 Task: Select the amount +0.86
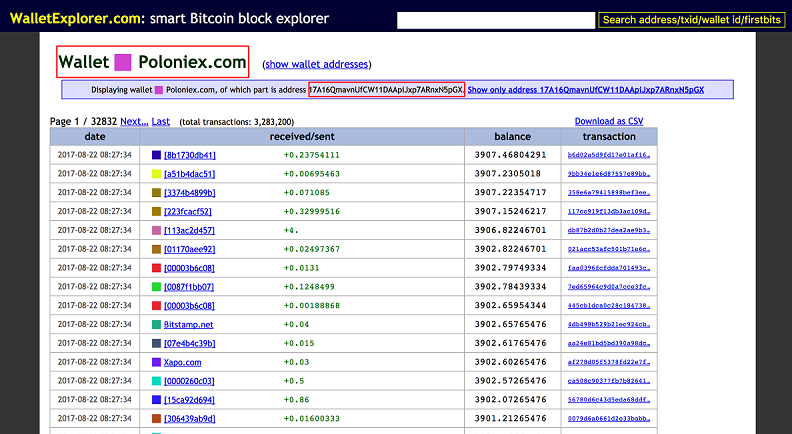(296, 400)
